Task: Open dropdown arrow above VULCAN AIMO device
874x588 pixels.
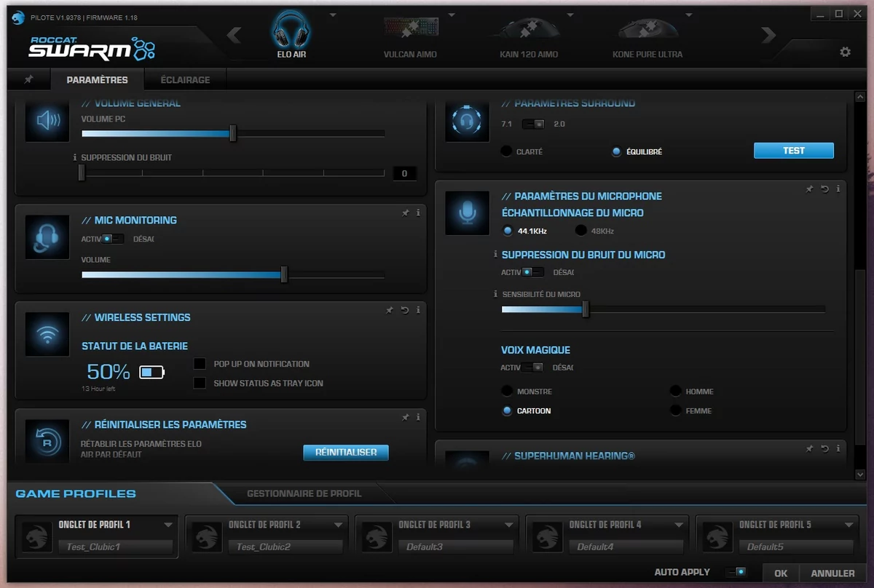Action: 452,15
